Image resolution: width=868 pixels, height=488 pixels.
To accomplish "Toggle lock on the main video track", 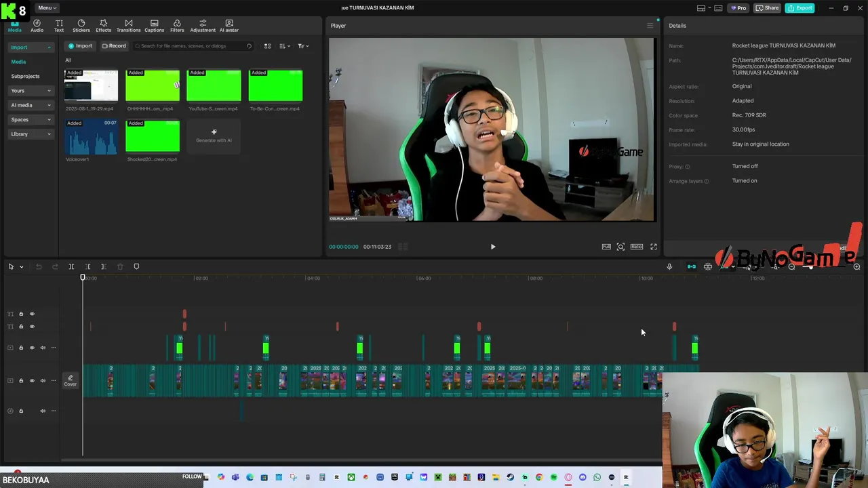I will pyautogui.click(x=21, y=380).
